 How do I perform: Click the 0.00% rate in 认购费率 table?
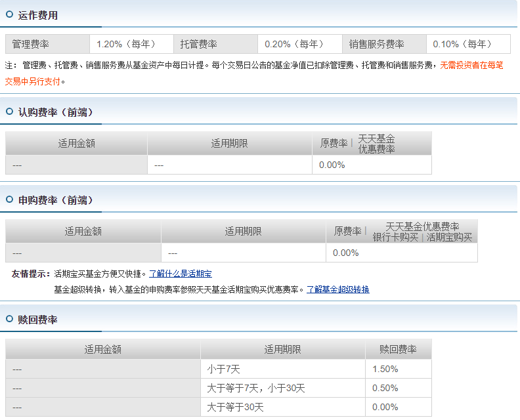tap(332, 165)
